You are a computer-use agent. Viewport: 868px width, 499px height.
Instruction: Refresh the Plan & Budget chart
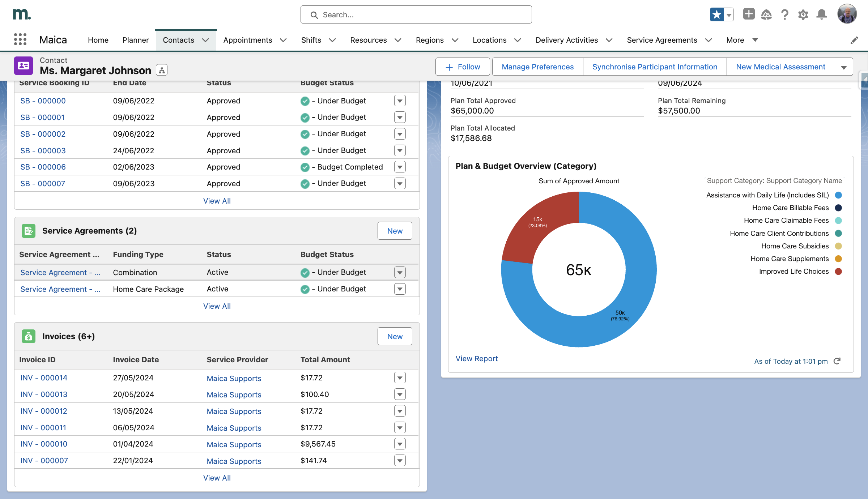pyautogui.click(x=837, y=361)
